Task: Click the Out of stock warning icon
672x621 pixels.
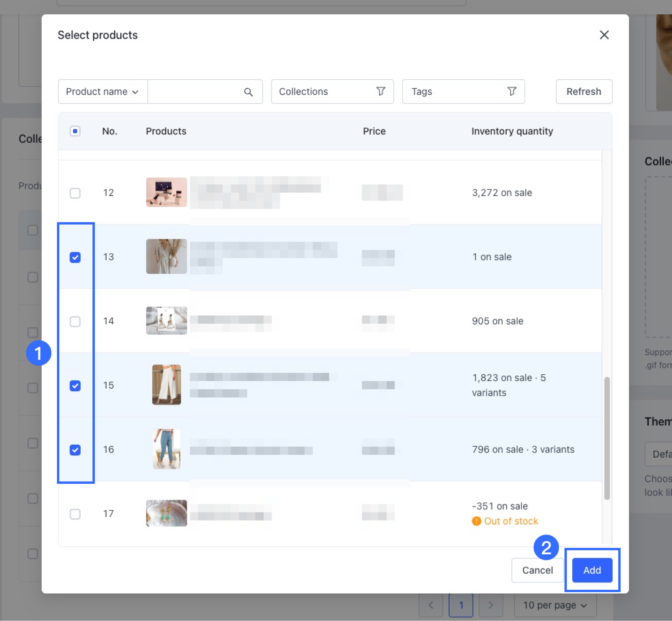Action: click(x=477, y=521)
